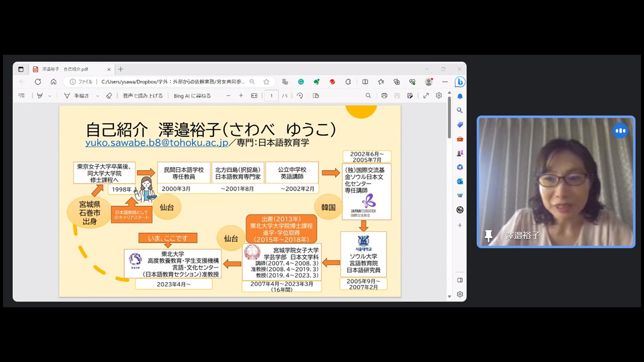
Task: Click the yuko.sawabe email link
Action: coord(156,142)
